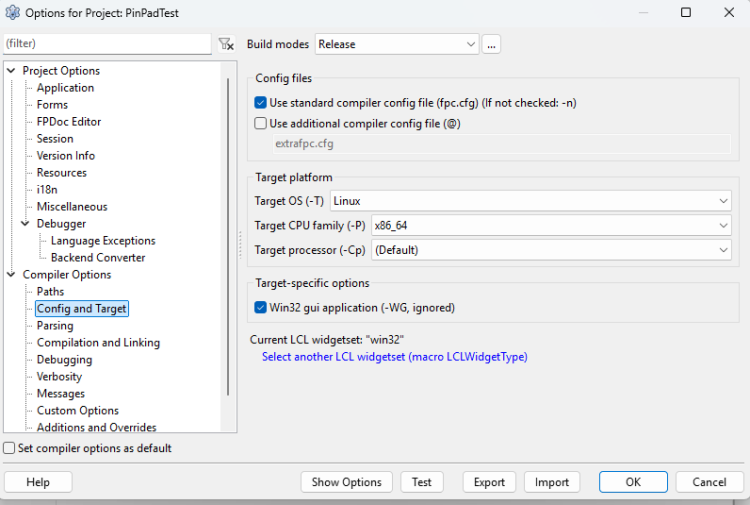Clear the filter using the funnel icon
This screenshot has height=505, width=750.
point(226,44)
